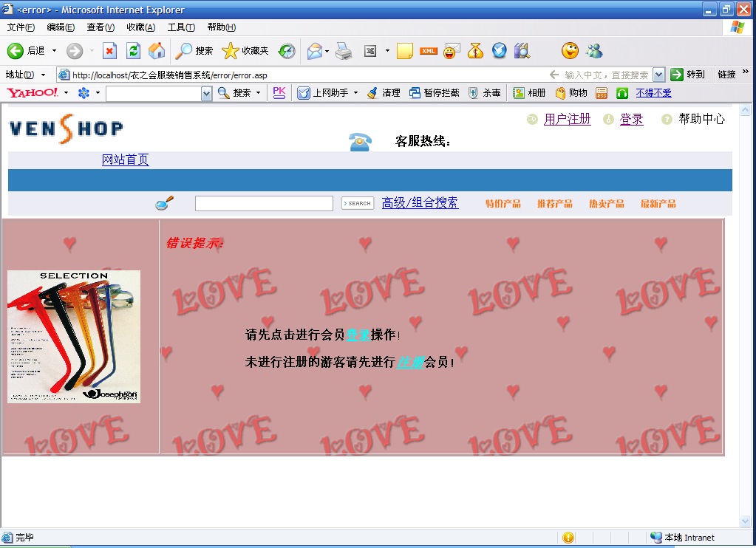Screen dimensions: 756x548
Task: Click the SELECTION eyewear advertisement image
Action: coord(74,337)
